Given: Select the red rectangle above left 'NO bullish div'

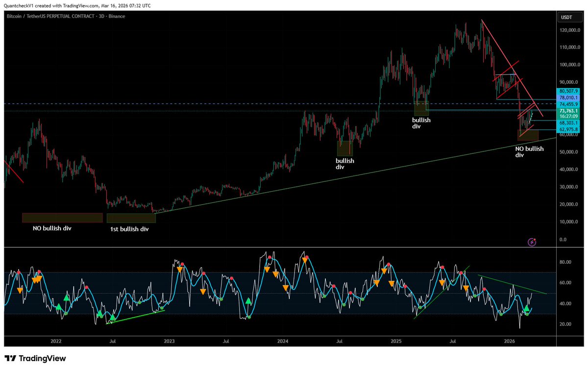Looking at the screenshot, I should [62, 218].
